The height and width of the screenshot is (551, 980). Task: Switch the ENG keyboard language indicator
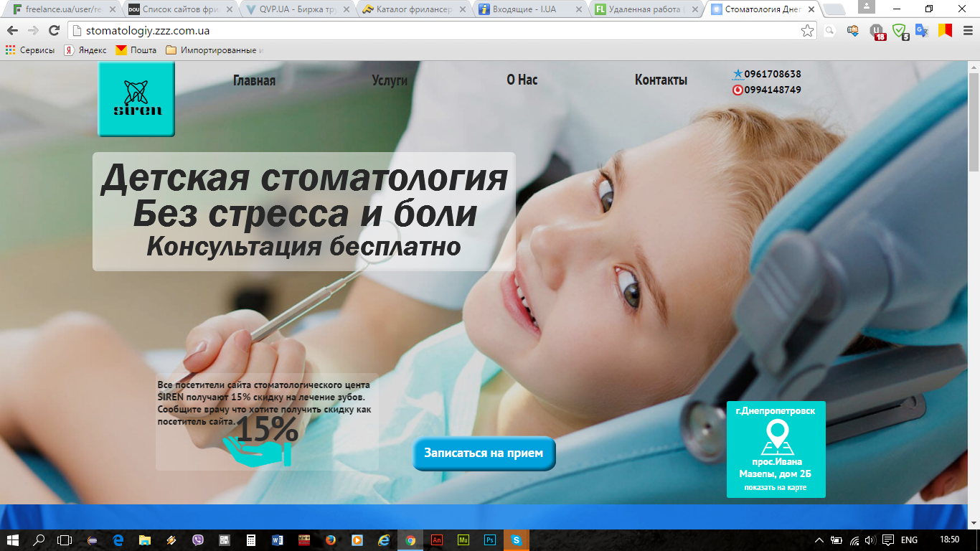910,540
